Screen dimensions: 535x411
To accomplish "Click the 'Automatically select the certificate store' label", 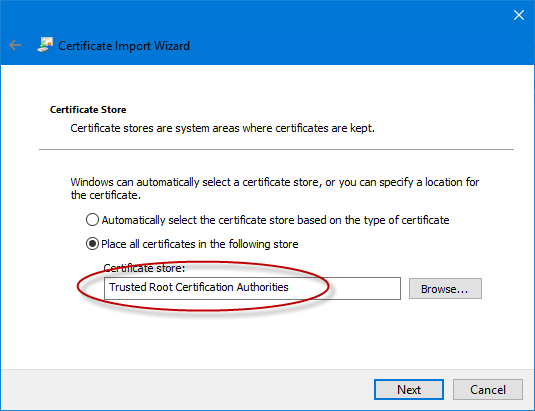I will [x=275, y=220].
